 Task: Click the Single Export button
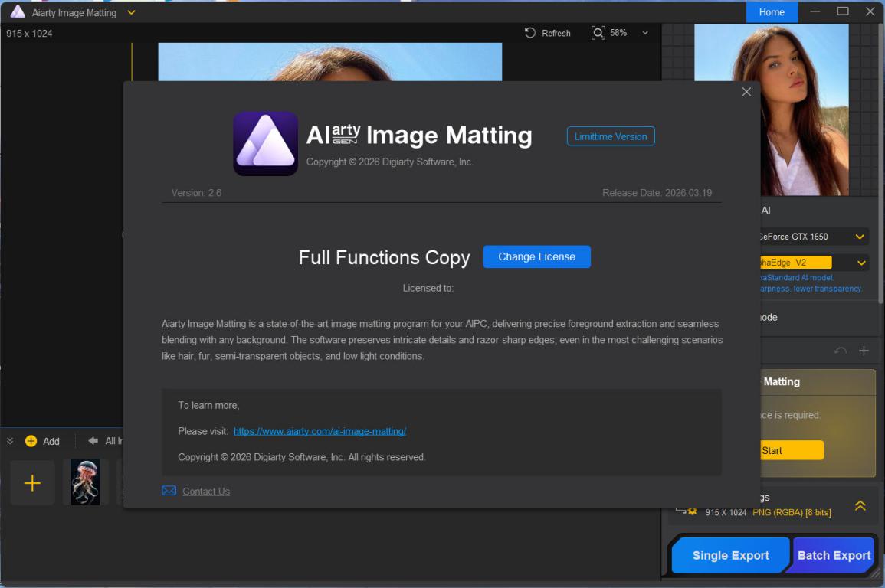[x=730, y=556]
